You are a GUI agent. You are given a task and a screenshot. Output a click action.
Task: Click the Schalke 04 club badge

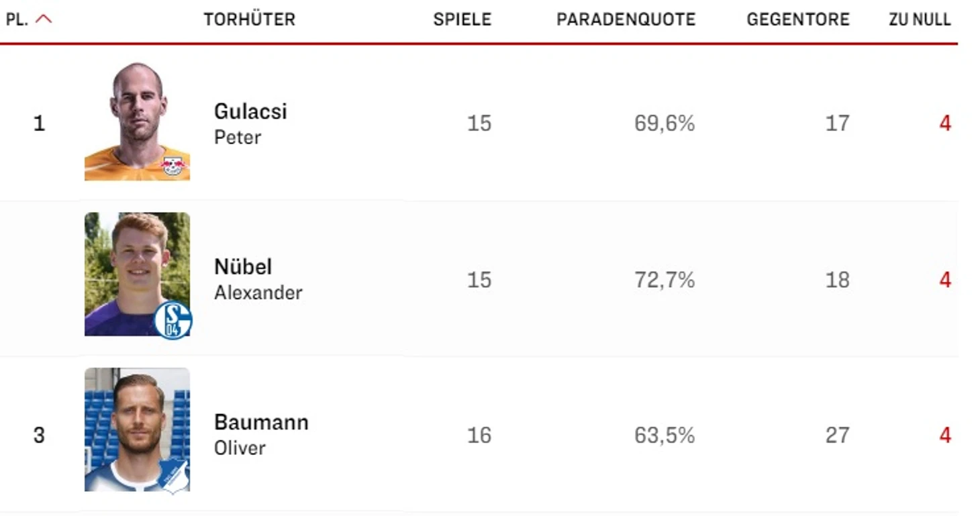click(x=173, y=320)
